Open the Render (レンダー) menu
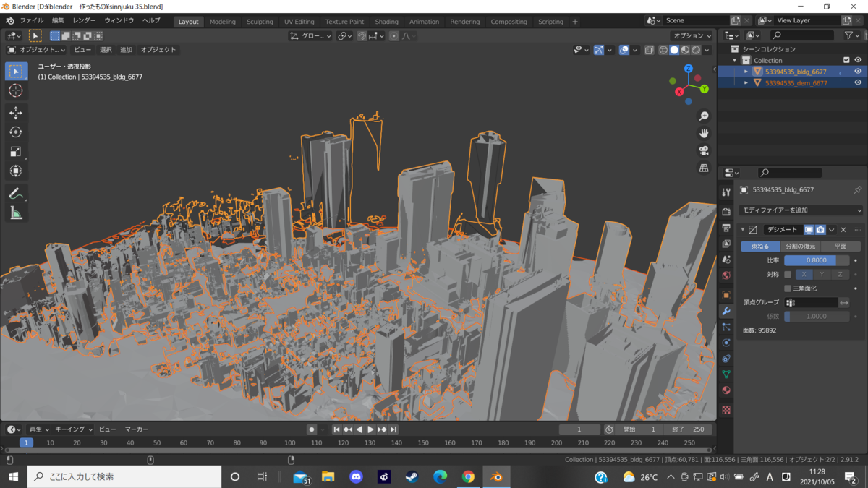The image size is (868, 488). coord(84,21)
